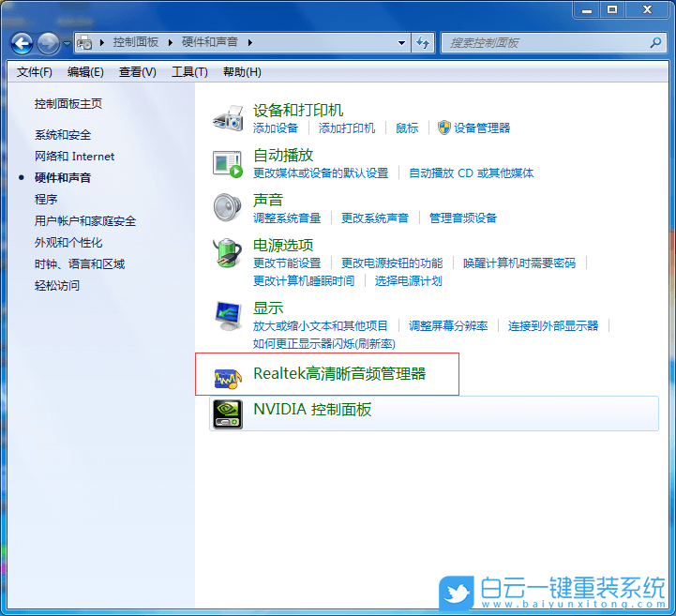Open the AutoPlay (自动播放) icon
676x616 pixels.
pos(228,164)
